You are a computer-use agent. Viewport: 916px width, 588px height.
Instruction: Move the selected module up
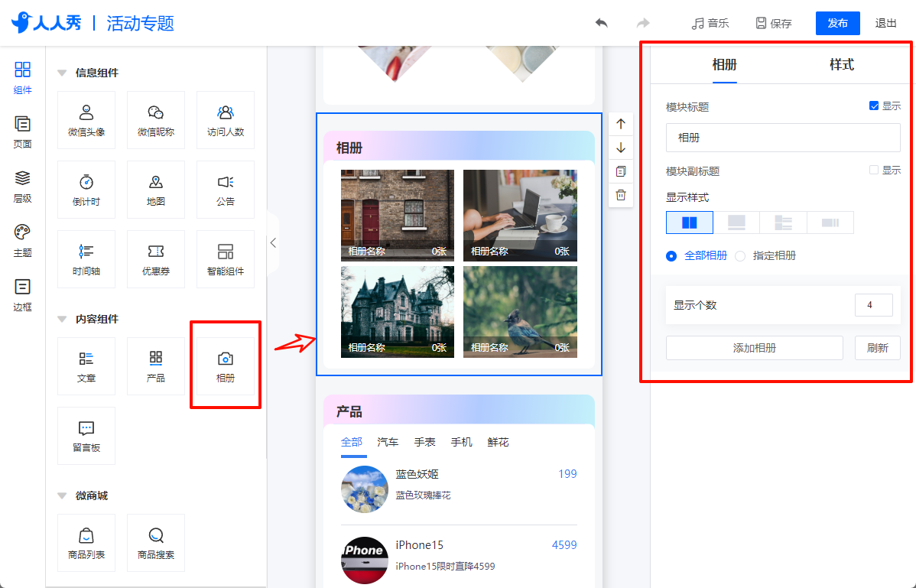621,124
